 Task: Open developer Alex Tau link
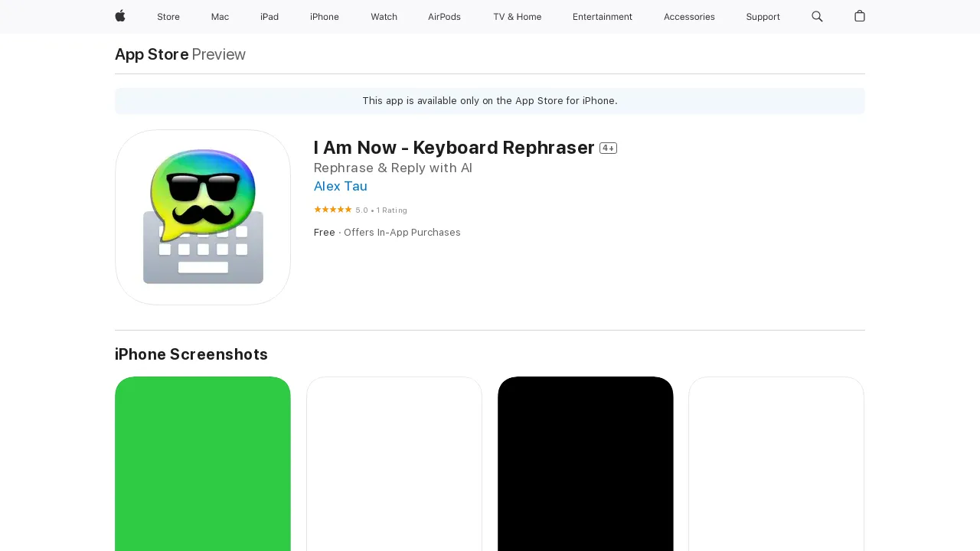click(341, 186)
